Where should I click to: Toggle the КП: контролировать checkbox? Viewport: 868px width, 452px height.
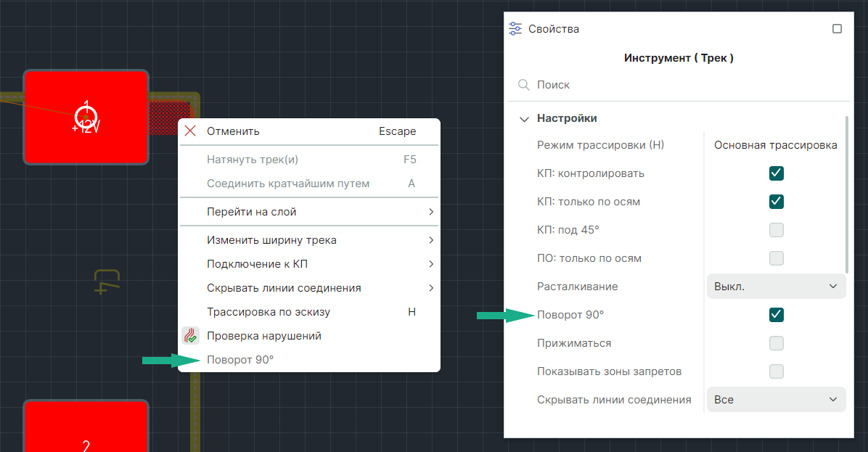(x=777, y=173)
